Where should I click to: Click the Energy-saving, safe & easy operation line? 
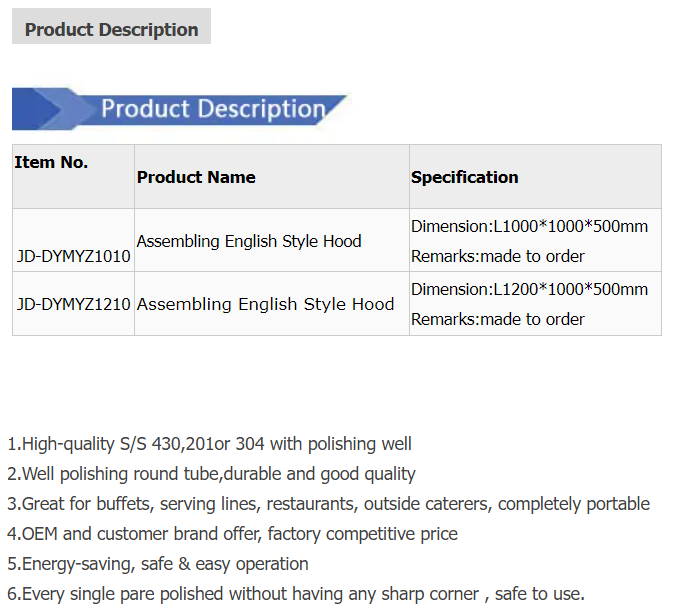(158, 564)
